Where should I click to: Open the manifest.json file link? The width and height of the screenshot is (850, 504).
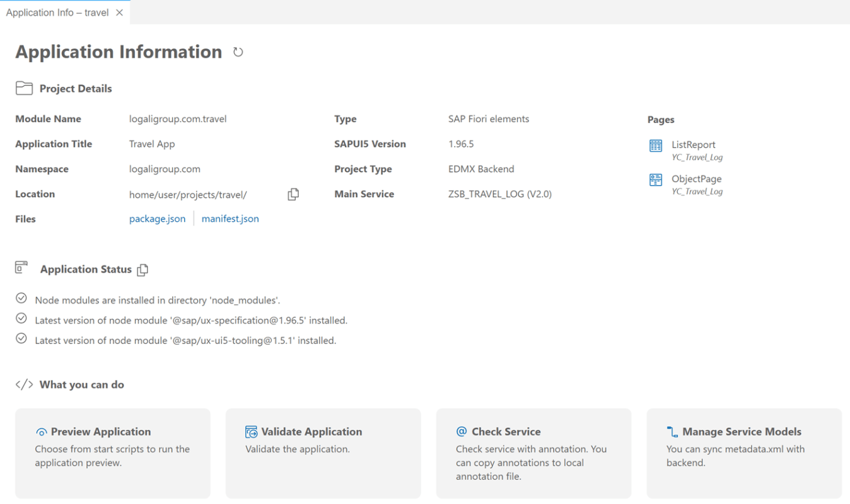[x=230, y=219]
